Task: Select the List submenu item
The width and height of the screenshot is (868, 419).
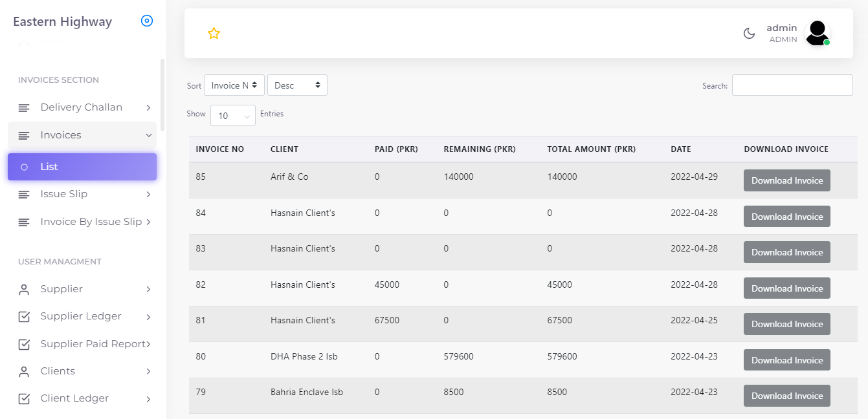Action: pos(82,167)
